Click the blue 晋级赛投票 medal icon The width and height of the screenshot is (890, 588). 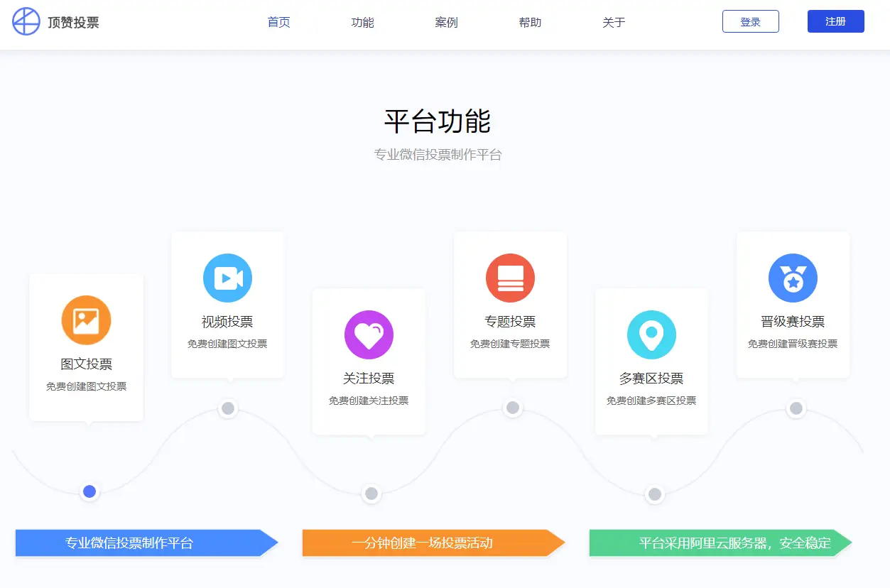pos(793,278)
